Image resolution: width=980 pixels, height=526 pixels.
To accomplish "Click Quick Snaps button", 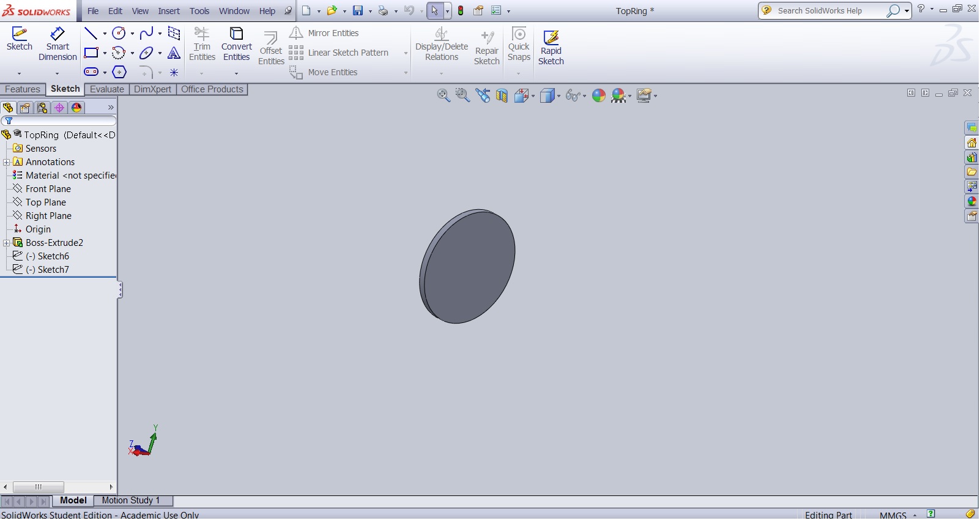I will coord(519,44).
